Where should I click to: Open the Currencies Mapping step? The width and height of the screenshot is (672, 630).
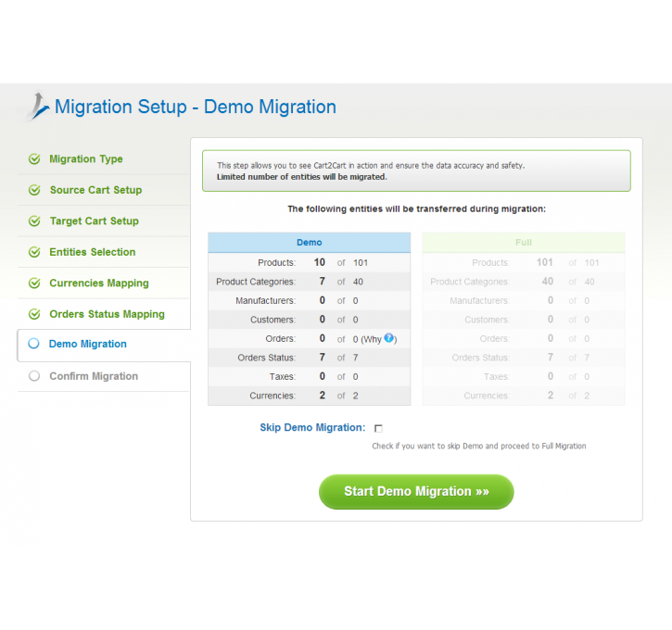[99, 283]
